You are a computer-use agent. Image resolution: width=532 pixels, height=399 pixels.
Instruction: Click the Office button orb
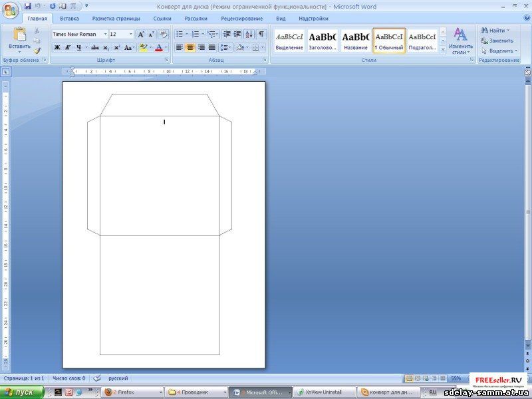coord(11,10)
